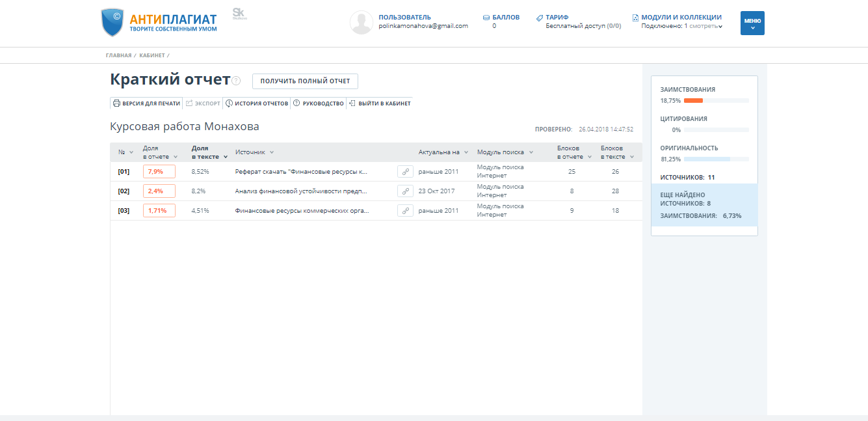Open the Источник column filter arrow
This screenshot has width=868, height=421.
pyautogui.click(x=272, y=152)
